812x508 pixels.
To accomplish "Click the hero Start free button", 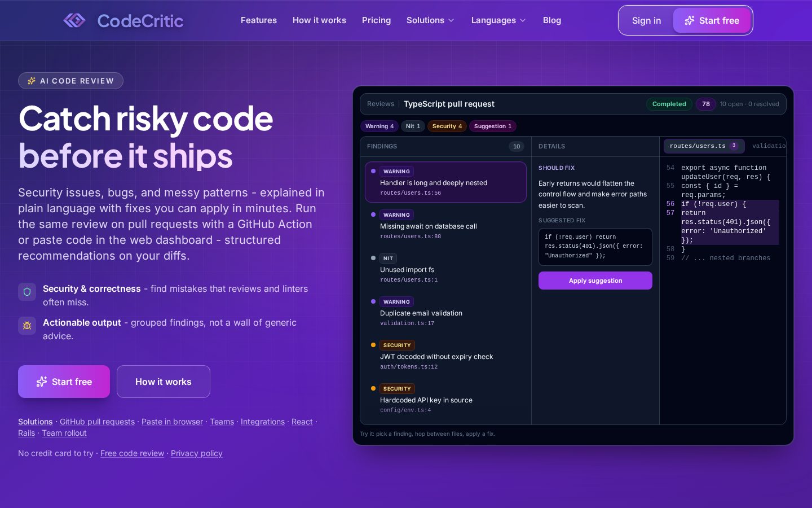I will tap(64, 382).
